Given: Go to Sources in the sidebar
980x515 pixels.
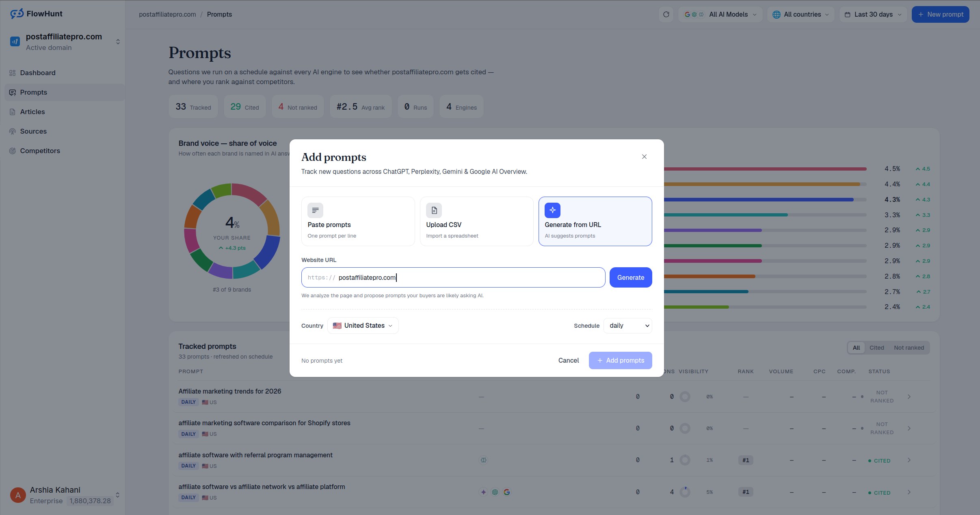Looking at the screenshot, I should (65, 131).
